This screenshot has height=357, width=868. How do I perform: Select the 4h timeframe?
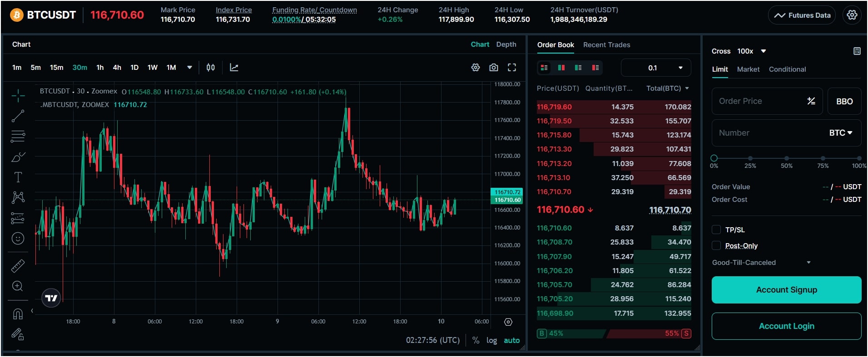point(117,68)
